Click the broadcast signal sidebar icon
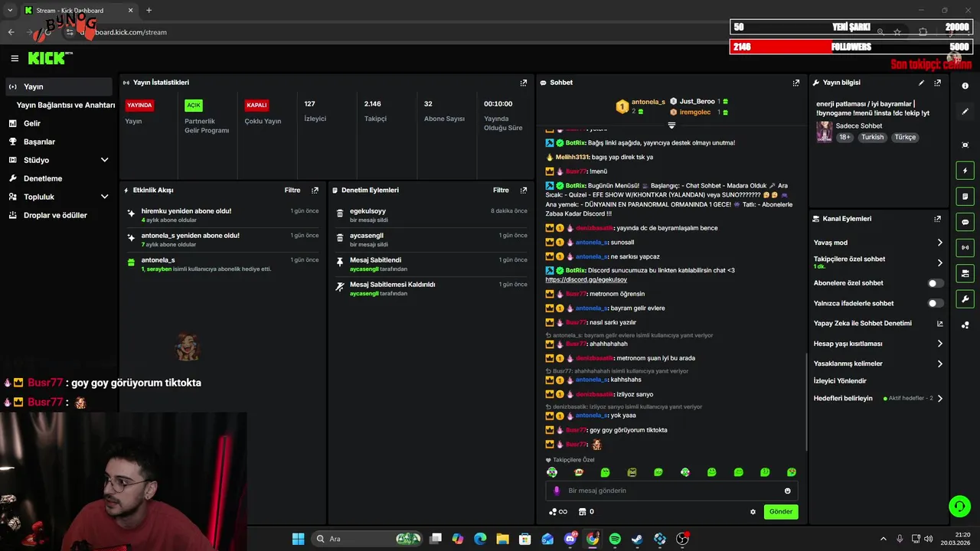 (x=965, y=247)
